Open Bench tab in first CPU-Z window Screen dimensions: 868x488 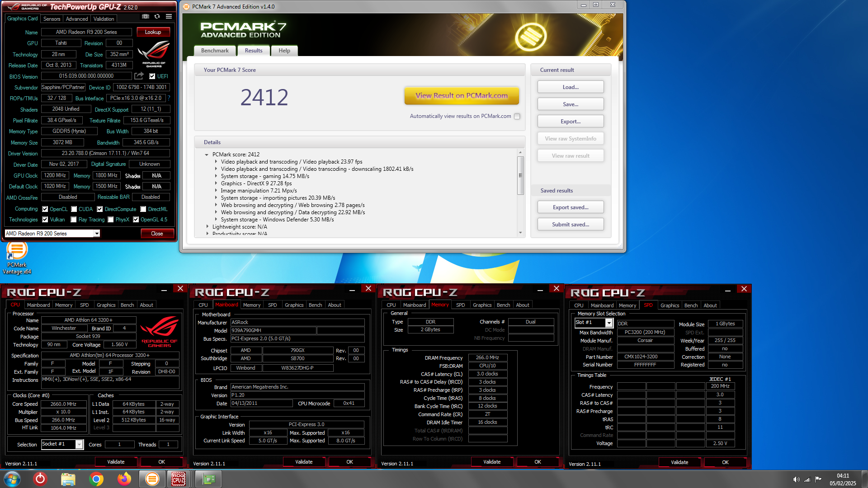(127, 305)
